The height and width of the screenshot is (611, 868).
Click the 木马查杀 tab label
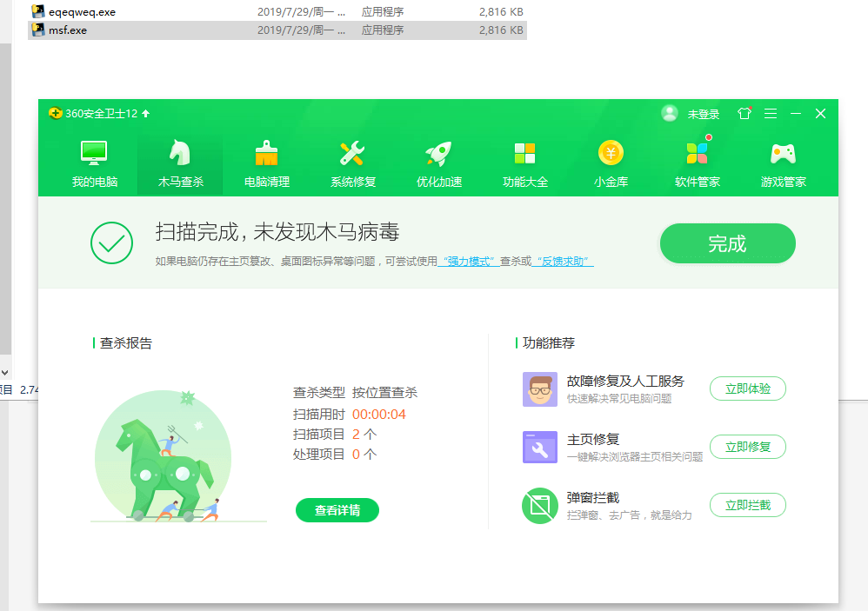tap(180, 182)
